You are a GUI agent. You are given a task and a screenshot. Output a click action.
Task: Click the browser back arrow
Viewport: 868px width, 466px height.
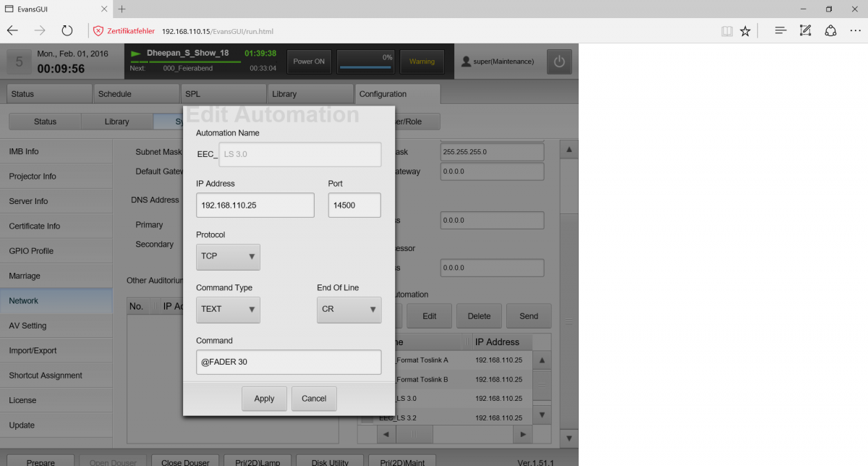(13, 30)
